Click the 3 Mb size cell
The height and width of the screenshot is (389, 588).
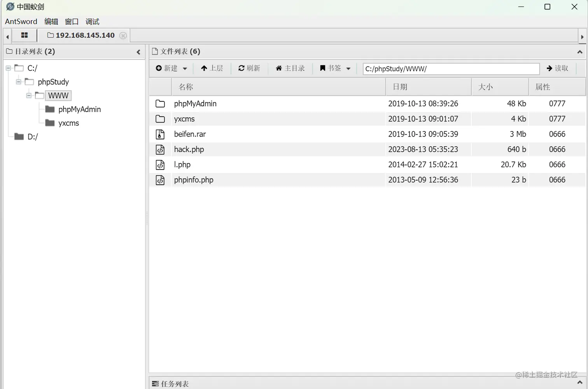tap(518, 134)
